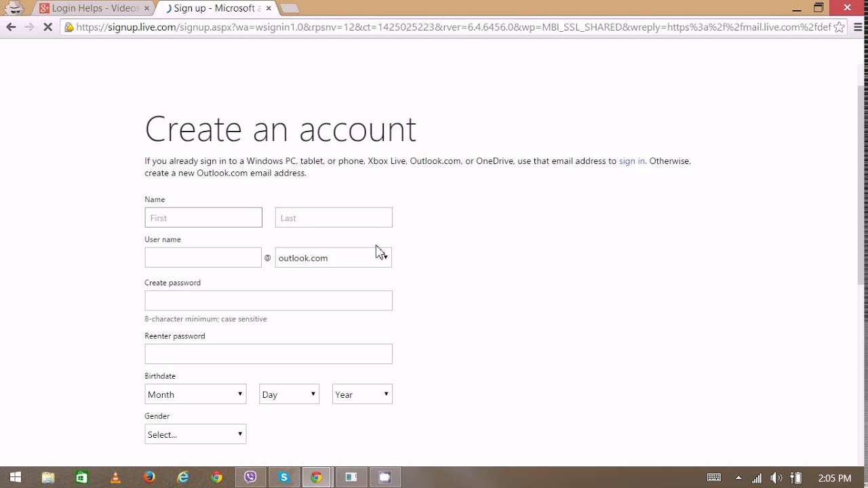Click the Create password field
The height and width of the screenshot is (488, 868).
point(269,301)
